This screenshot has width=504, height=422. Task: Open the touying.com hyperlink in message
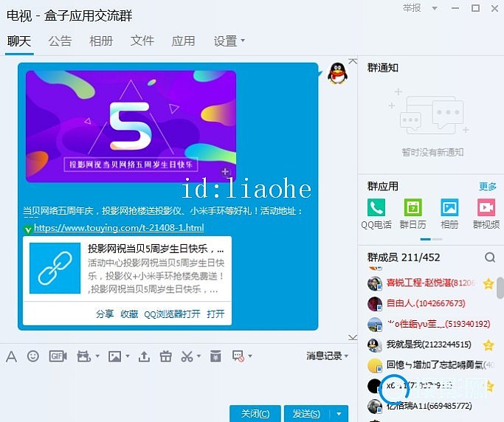click(118, 228)
